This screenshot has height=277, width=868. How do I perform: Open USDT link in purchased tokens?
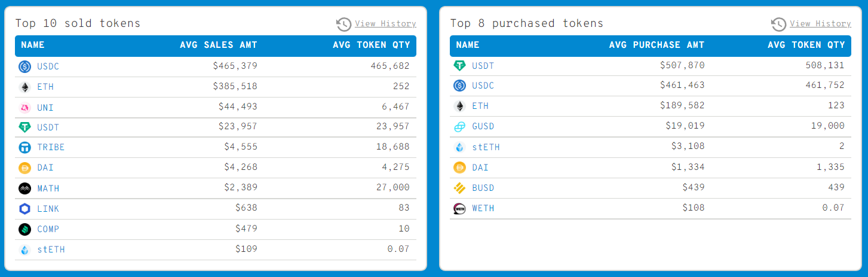[x=483, y=66]
